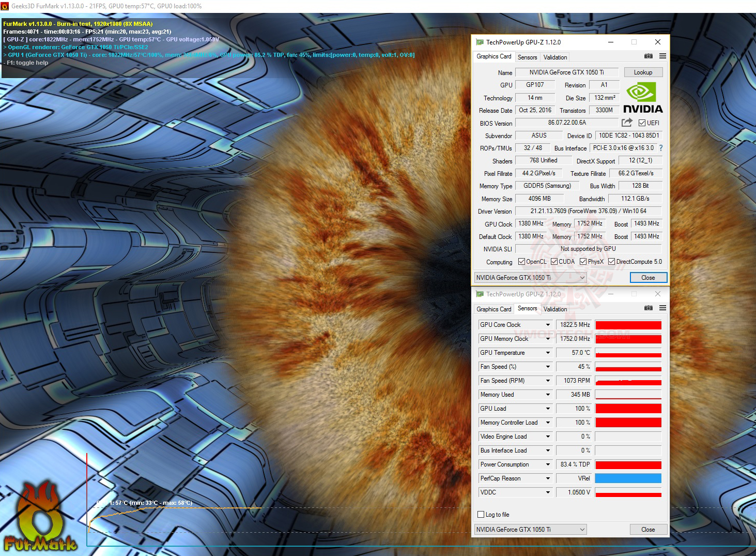Click the sensor reading "83.4 % TDP"
Viewport: 756px width, 556px height.
point(574,464)
